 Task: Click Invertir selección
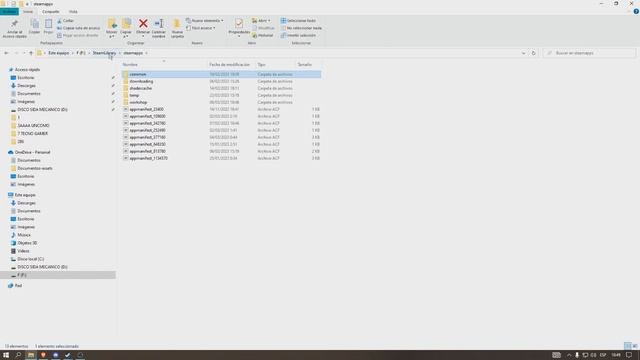point(298,35)
